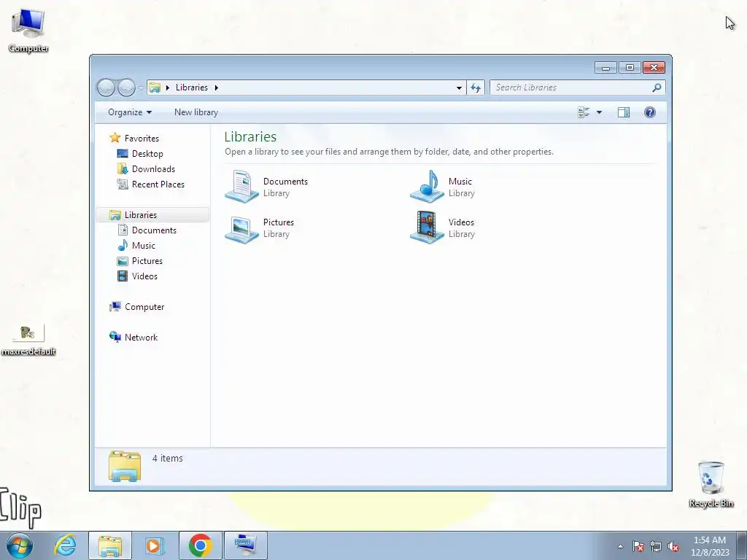Click the muted volume tray icon
The width and height of the screenshot is (747, 560).
pyautogui.click(x=673, y=547)
